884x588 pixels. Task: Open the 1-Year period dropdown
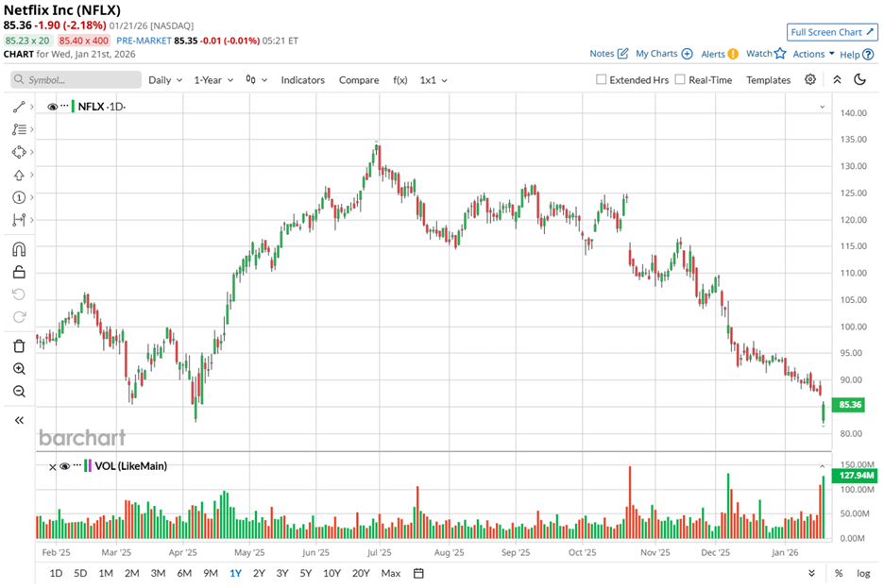(x=213, y=80)
